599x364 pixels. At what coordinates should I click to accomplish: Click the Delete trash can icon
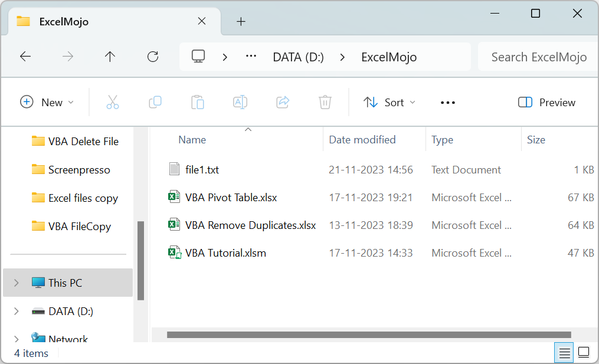[x=325, y=103]
